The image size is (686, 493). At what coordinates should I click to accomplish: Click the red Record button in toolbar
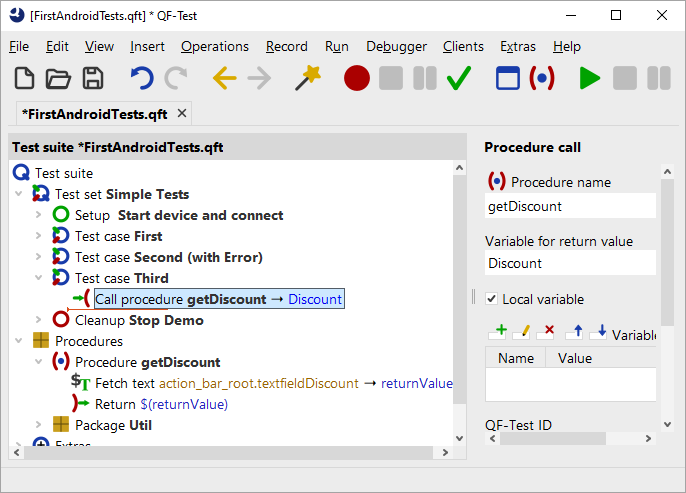click(x=357, y=79)
